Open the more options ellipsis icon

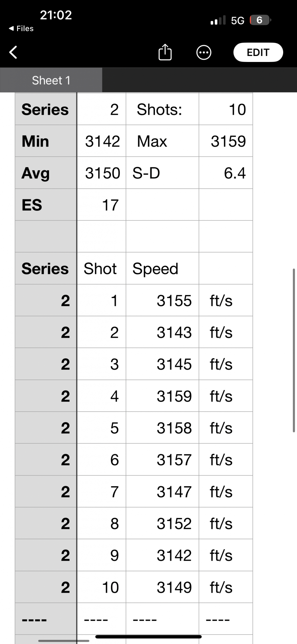tap(204, 52)
